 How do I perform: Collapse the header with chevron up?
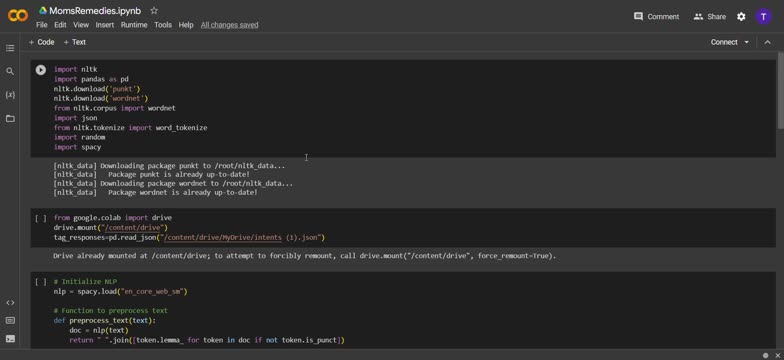[x=768, y=42]
